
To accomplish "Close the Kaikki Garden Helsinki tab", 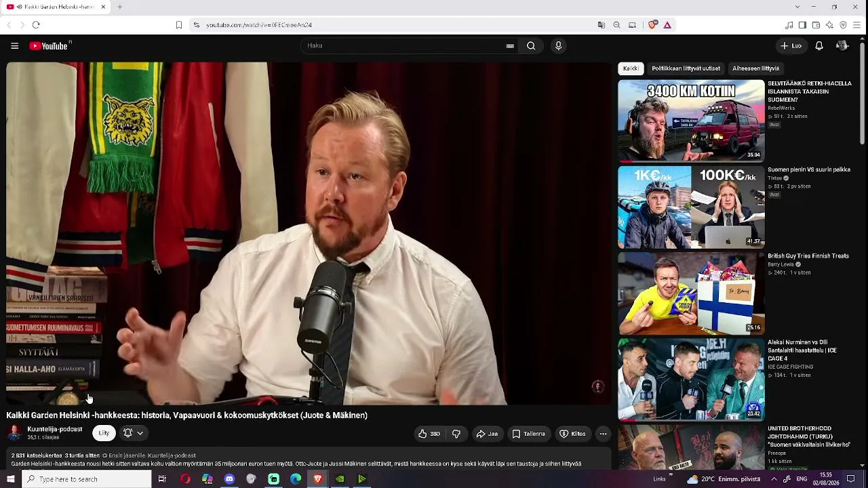I will (103, 7).
